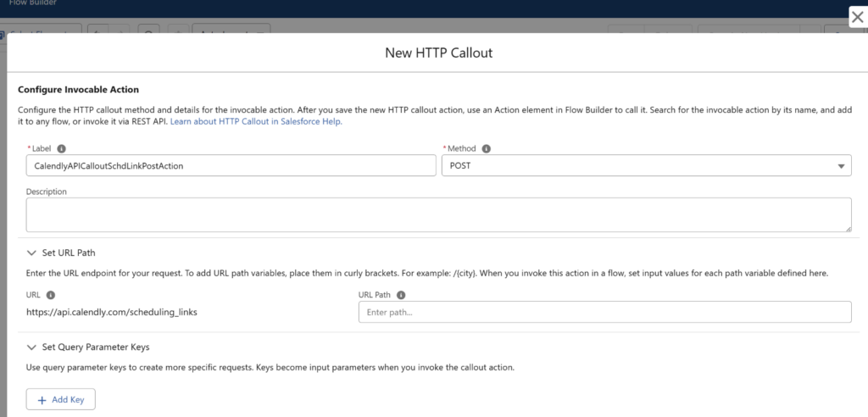Click the Label field info icon
The width and height of the screenshot is (868, 417).
tap(61, 148)
